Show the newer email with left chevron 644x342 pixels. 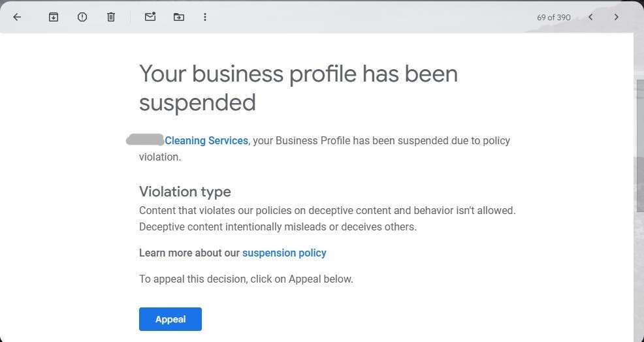pos(590,17)
